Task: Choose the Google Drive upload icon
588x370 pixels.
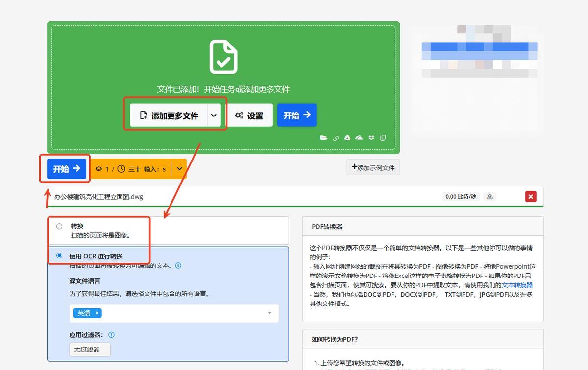Action: coord(347,138)
